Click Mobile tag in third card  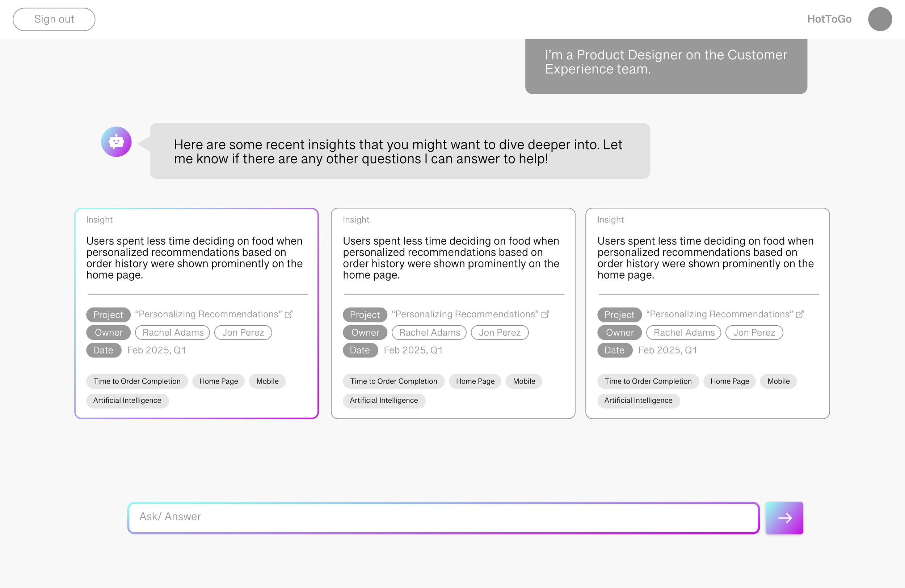pos(778,381)
